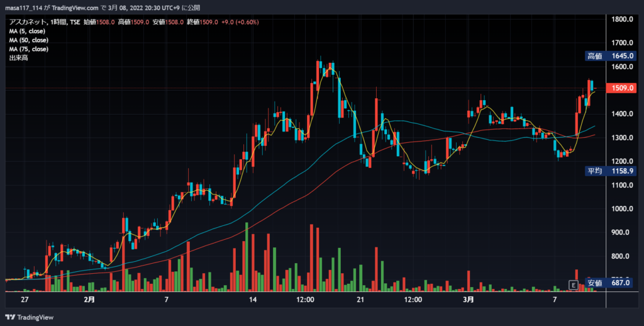
Task: Click the 21 date on time axis
Action: pyautogui.click(x=360, y=300)
